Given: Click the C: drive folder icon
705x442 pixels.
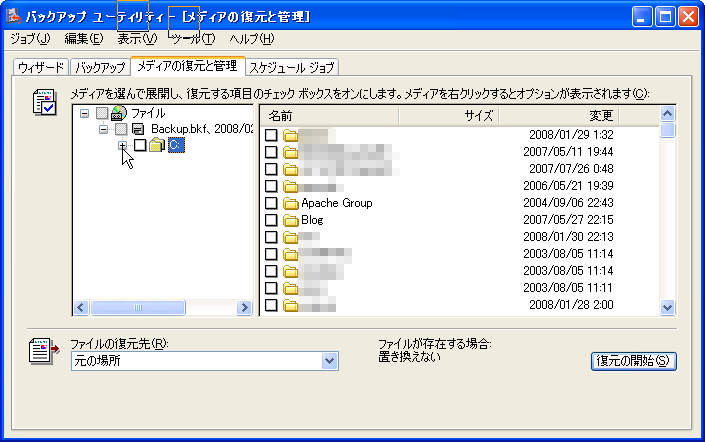Looking at the screenshot, I should 157,145.
